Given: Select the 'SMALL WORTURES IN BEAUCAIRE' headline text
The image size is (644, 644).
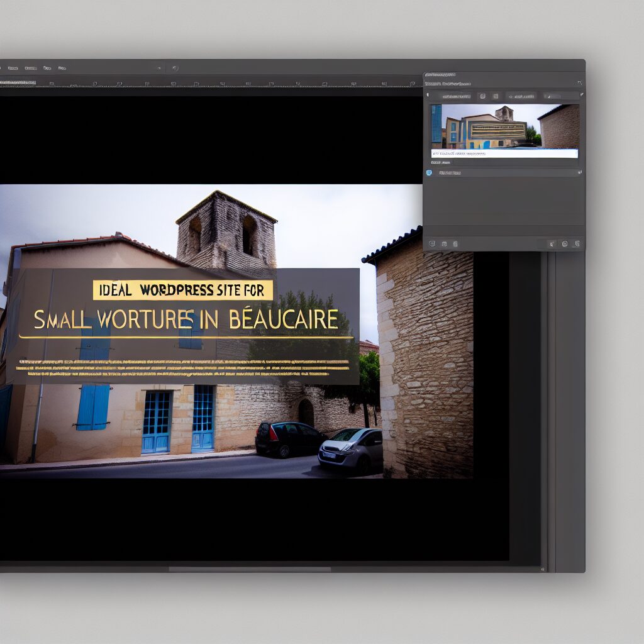Looking at the screenshot, I should [x=186, y=319].
